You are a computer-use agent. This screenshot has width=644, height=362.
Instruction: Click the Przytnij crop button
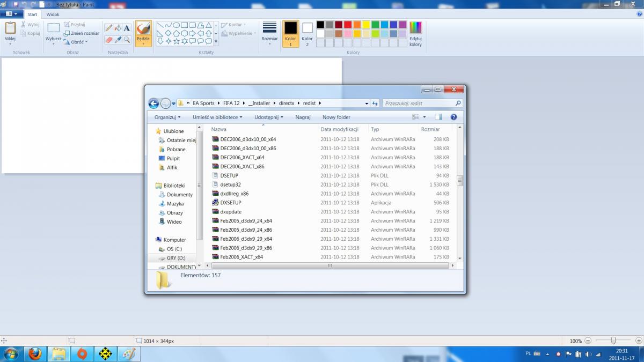pos(75,25)
